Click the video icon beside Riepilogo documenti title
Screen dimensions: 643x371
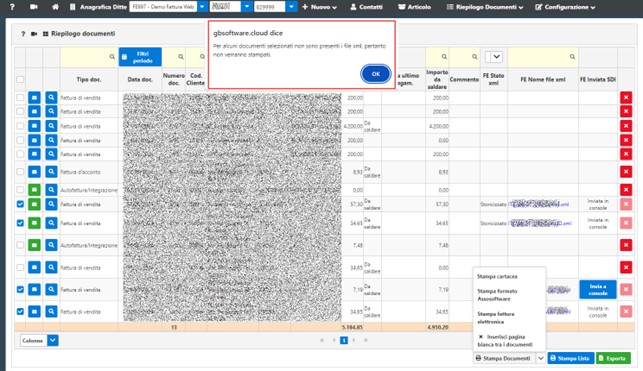pyautogui.click(x=34, y=34)
